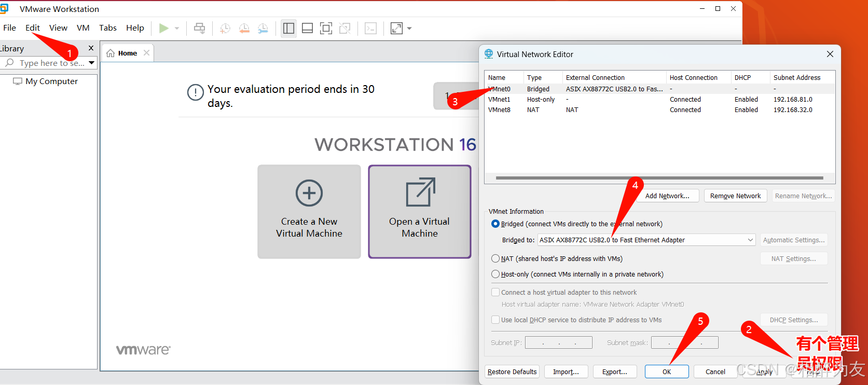Screen dimensions: 868x385
Task: Click the Subnet Address column header
Action: coord(802,77)
